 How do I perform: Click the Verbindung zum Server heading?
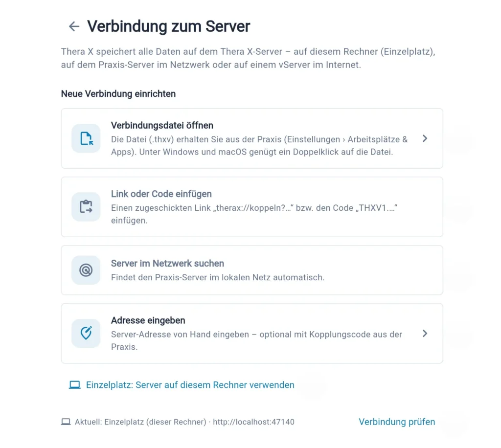168,26
